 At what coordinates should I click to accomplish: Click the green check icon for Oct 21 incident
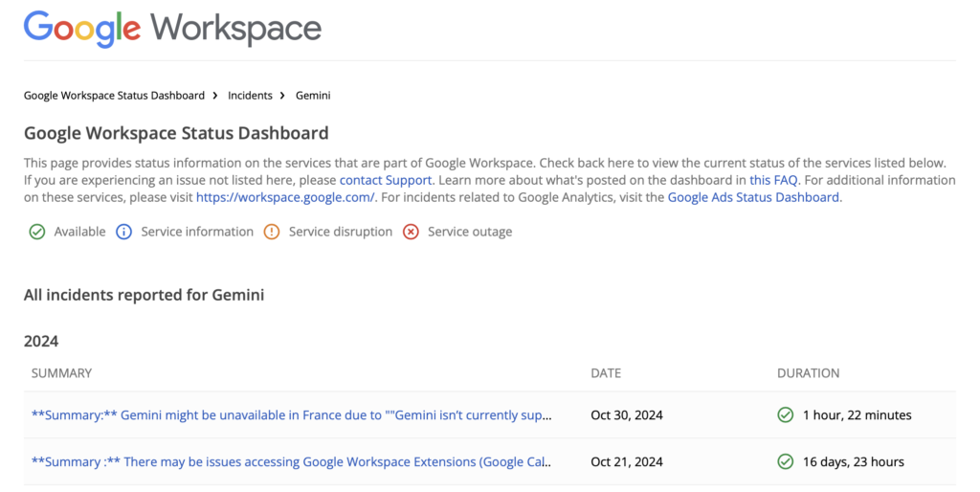click(x=785, y=462)
